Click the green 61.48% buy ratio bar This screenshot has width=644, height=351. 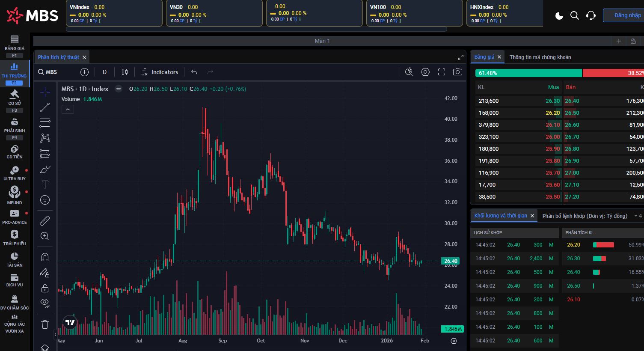pos(528,73)
